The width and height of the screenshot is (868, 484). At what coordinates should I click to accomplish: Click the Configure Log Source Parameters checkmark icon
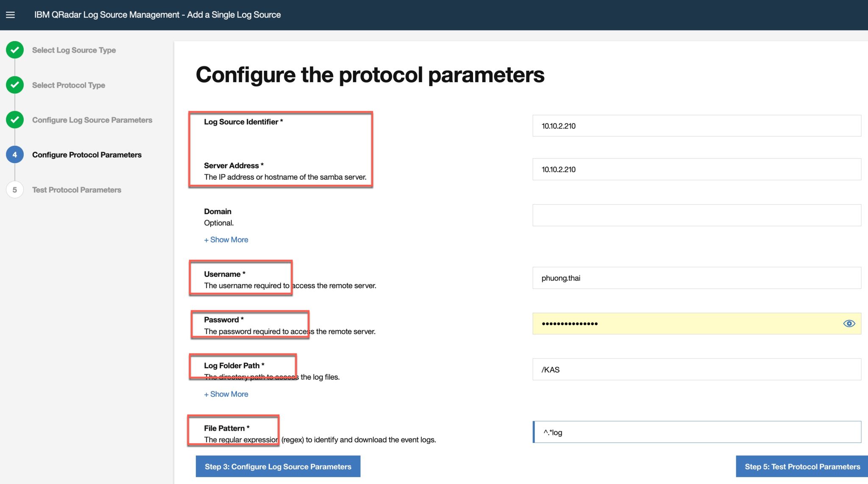pos(15,120)
